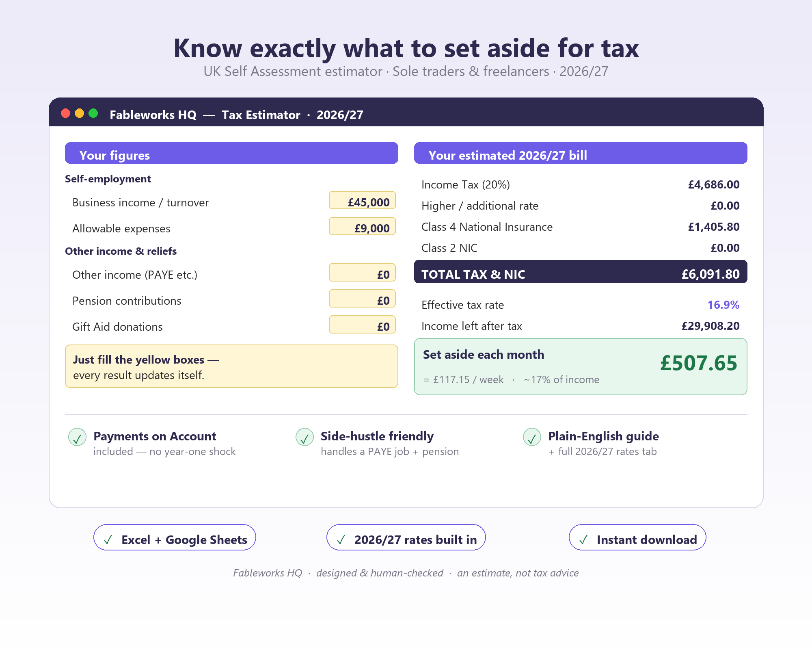This screenshot has width=812, height=650.
Task: Click the Payments on Account checkmark icon
Action: [x=77, y=437]
